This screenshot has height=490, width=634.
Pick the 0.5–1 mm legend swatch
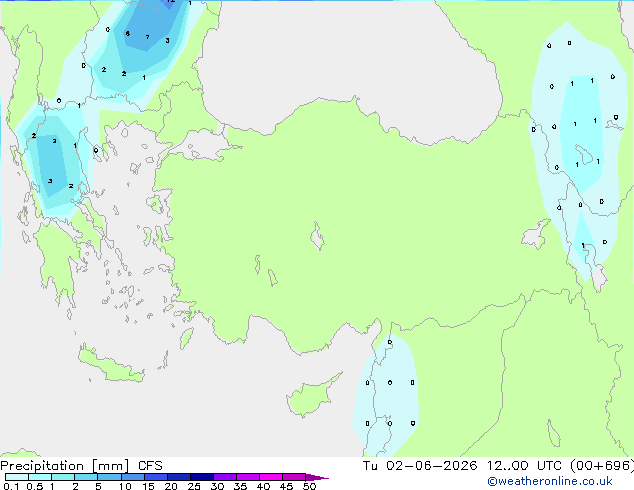tap(40, 477)
